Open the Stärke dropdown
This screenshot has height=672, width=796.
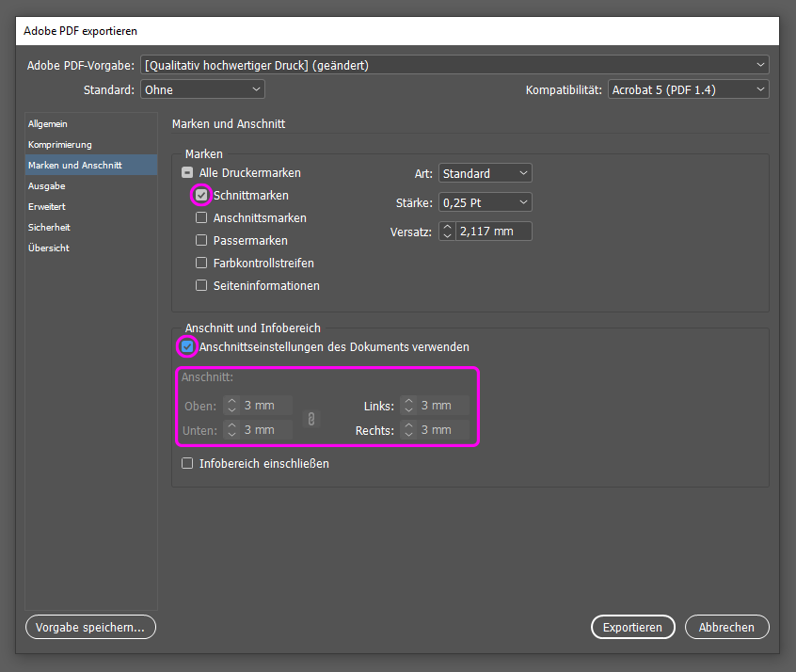[x=485, y=202]
